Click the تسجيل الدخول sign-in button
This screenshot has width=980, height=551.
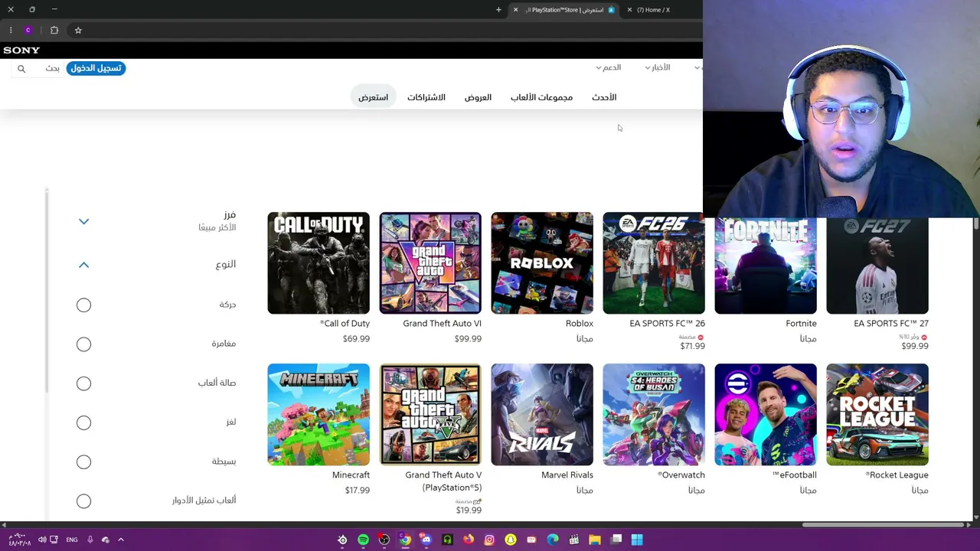(96, 68)
